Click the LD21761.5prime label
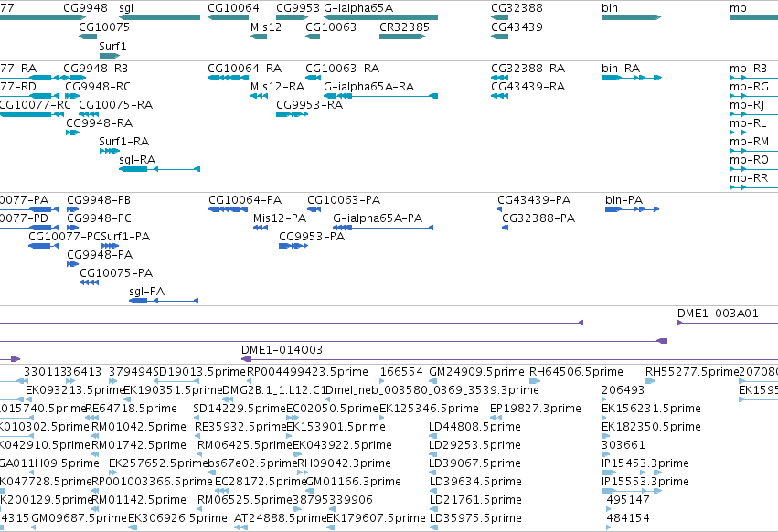 click(475, 500)
